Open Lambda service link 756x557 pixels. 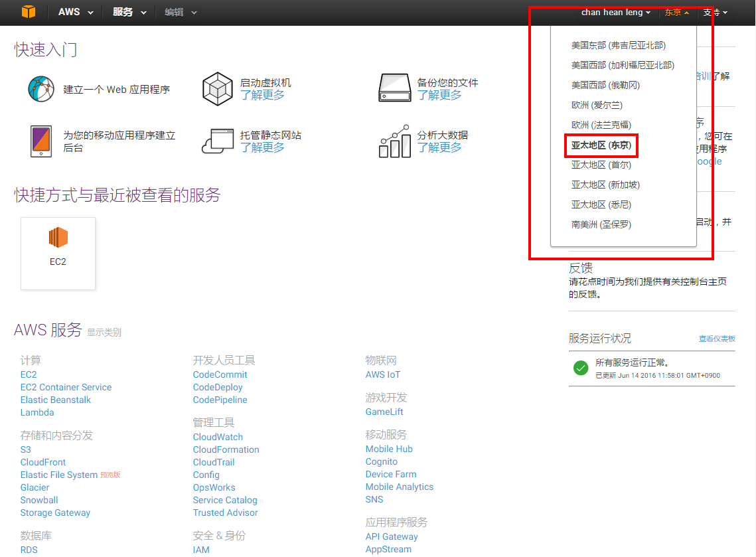[37, 412]
